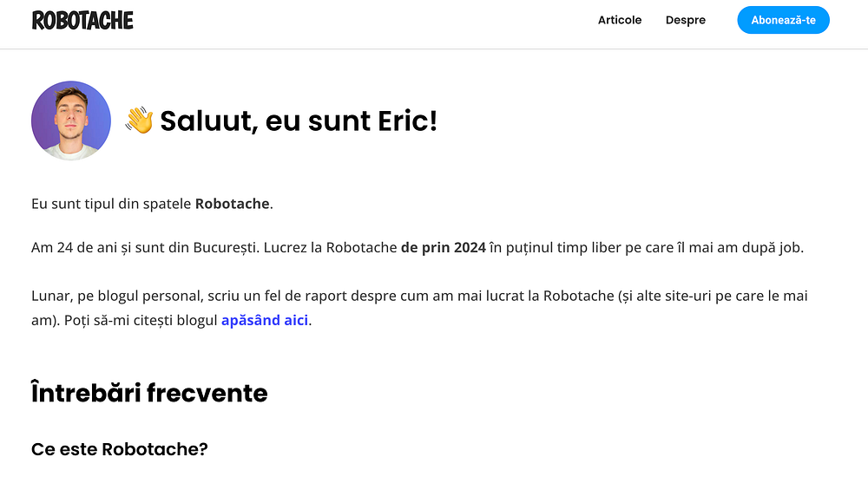Image resolution: width=868 pixels, height=483 pixels.
Task: Click the sentence 'Eu sunt tipul din spatele'
Action: pos(111,204)
